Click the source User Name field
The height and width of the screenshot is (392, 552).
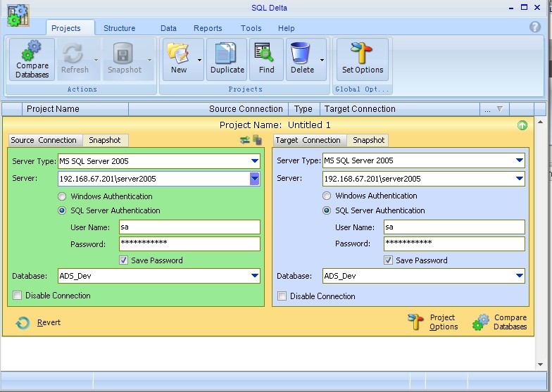(x=189, y=227)
